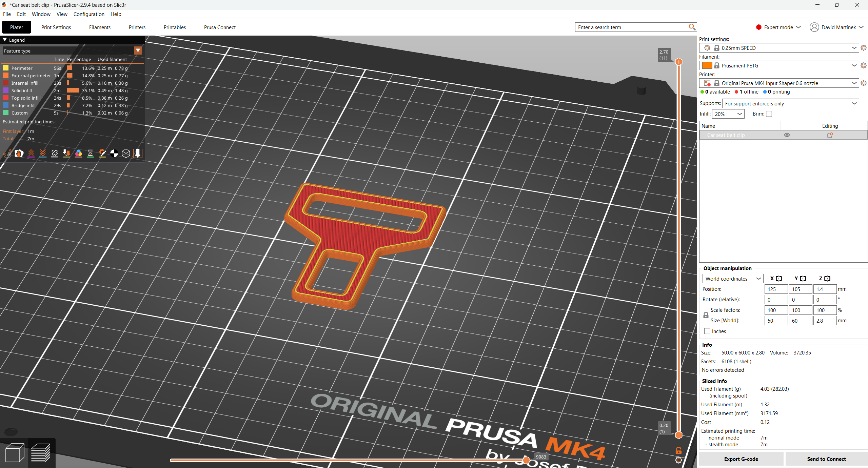Click the unlocked padlock icon under vertical slider
The height and width of the screenshot is (468, 868).
pos(678,451)
